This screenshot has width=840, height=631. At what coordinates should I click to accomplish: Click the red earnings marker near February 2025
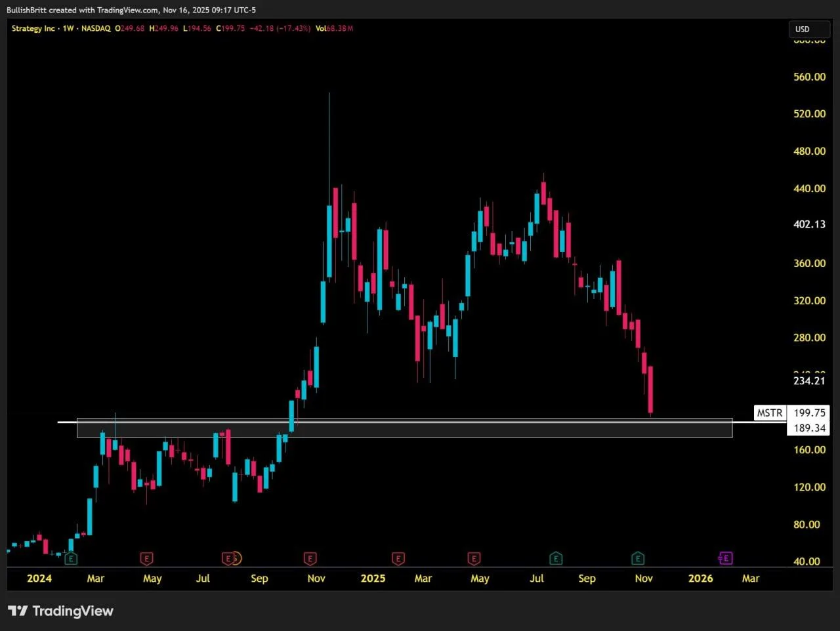coord(398,559)
